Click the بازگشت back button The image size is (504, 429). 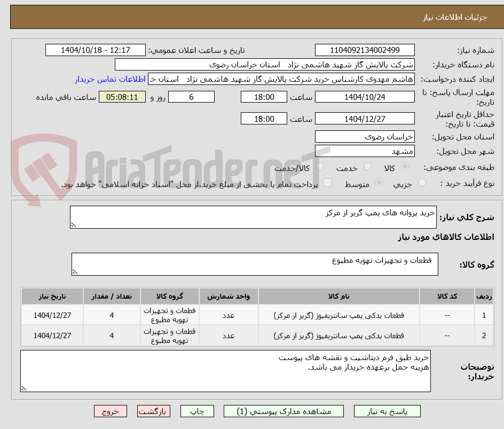154,411
